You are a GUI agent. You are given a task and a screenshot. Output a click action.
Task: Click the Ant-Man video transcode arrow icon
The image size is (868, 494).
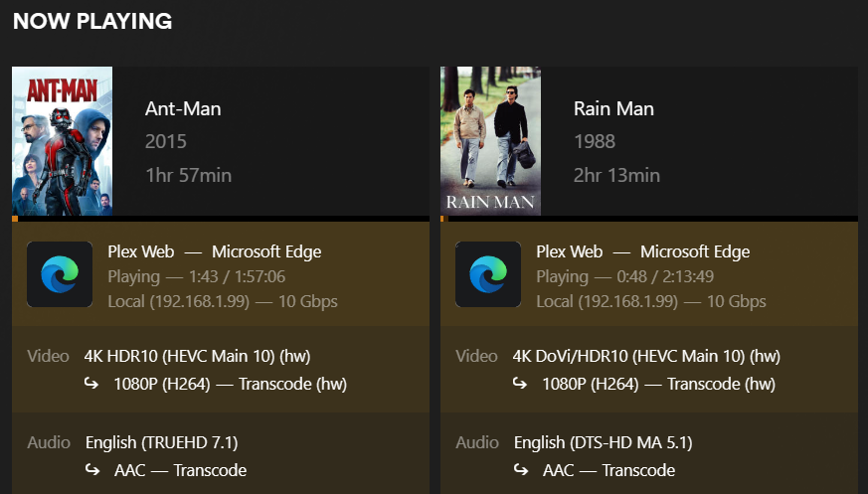click(91, 383)
